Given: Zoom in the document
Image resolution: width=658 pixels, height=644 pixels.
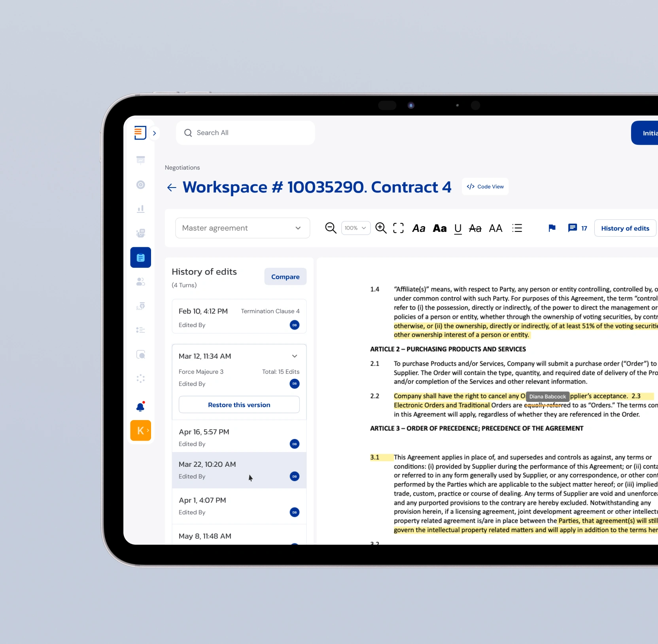Looking at the screenshot, I should point(381,228).
